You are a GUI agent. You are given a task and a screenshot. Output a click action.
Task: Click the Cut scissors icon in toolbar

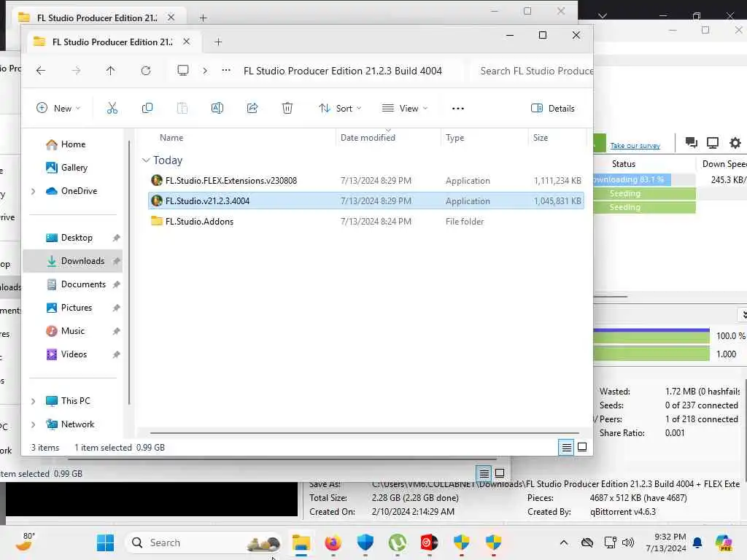click(112, 108)
